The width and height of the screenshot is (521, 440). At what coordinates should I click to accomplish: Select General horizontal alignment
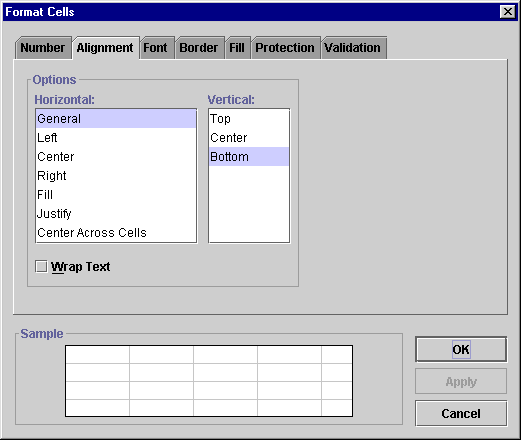tap(116, 119)
